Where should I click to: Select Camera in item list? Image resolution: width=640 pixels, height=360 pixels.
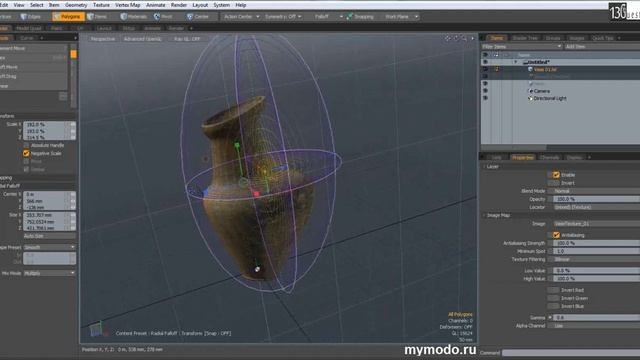pyautogui.click(x=542, y=91)
